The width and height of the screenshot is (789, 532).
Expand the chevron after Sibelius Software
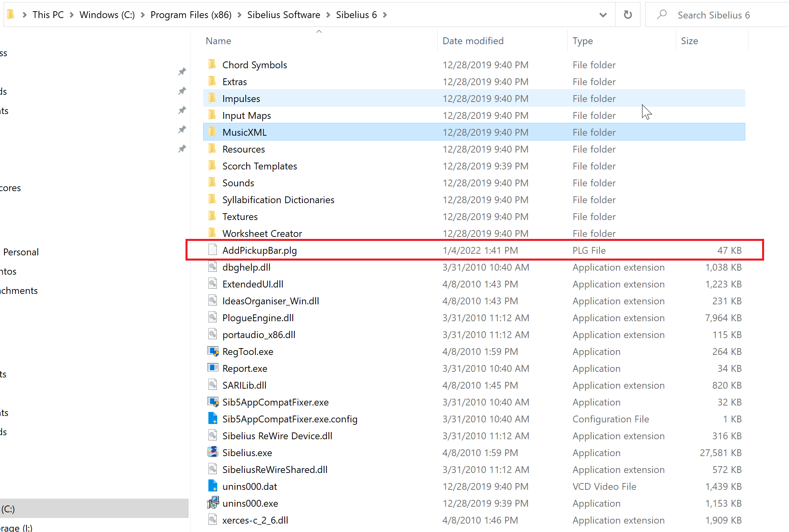(x=328, y=15)
